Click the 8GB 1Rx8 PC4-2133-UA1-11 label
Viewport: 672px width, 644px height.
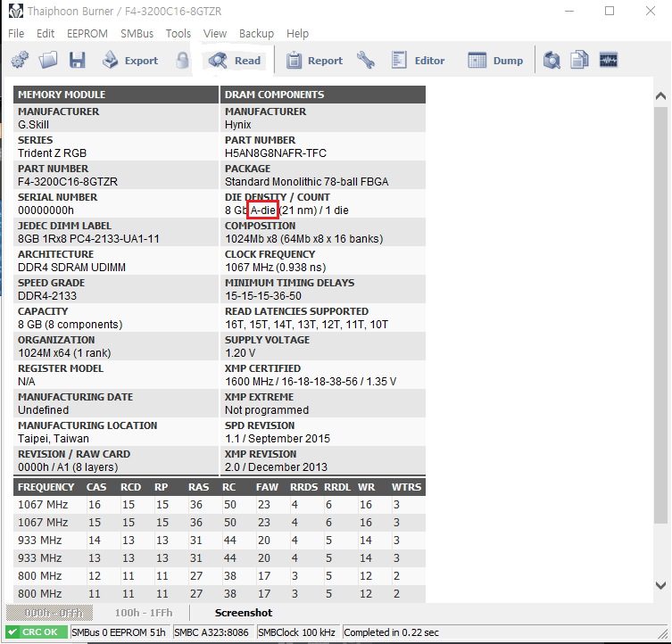point(88,239)
